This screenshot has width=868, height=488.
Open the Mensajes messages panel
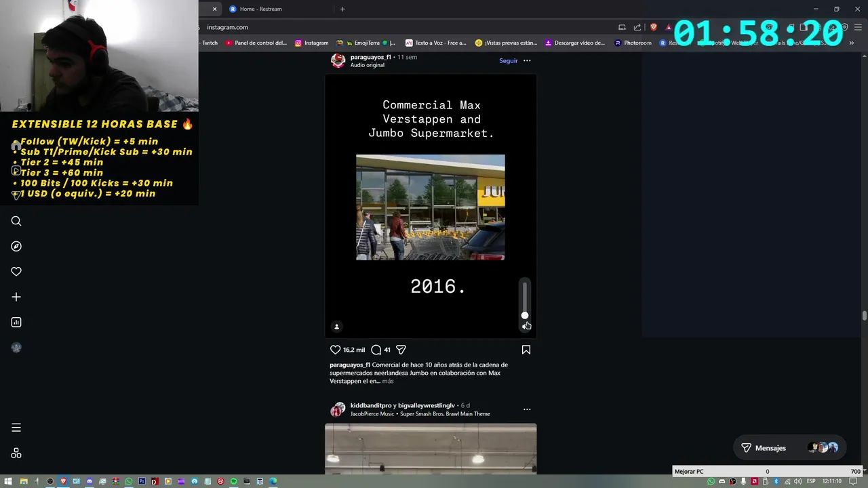pyautogui.click(x=790, y=448)
